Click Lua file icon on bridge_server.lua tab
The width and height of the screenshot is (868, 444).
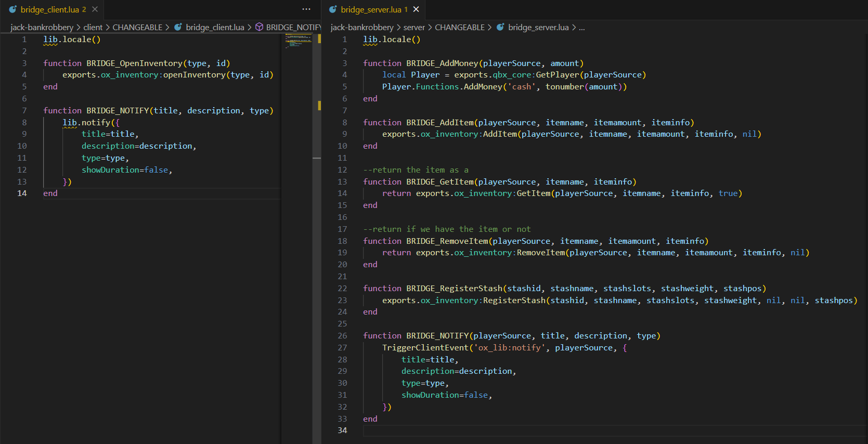click(333, 9)
